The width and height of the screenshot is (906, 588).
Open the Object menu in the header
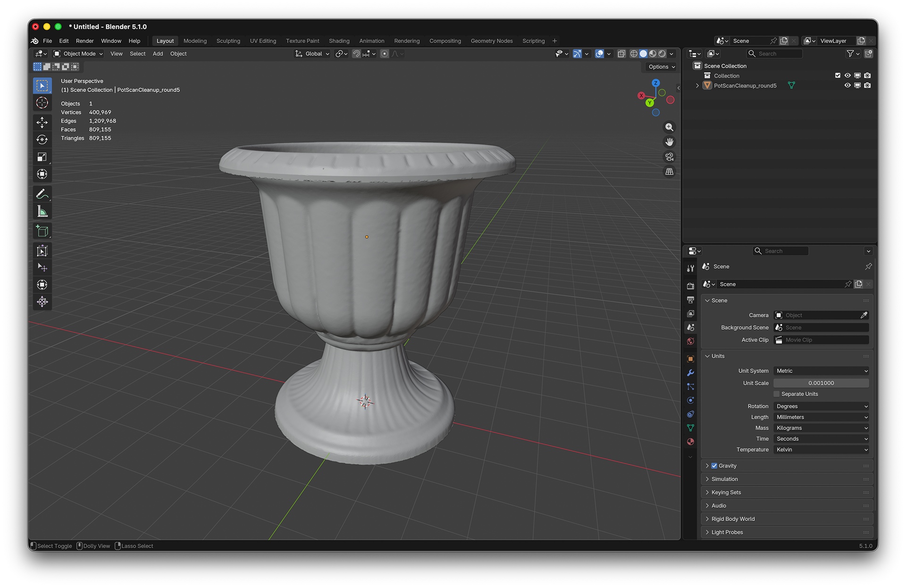(x=178, y=54)
